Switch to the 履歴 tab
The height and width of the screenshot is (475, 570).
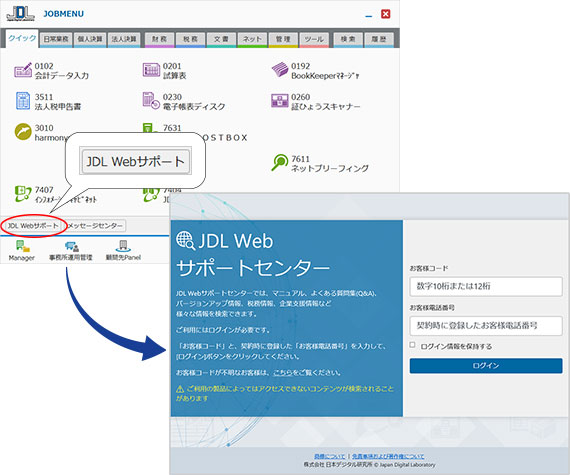click(x=379, y=39)
